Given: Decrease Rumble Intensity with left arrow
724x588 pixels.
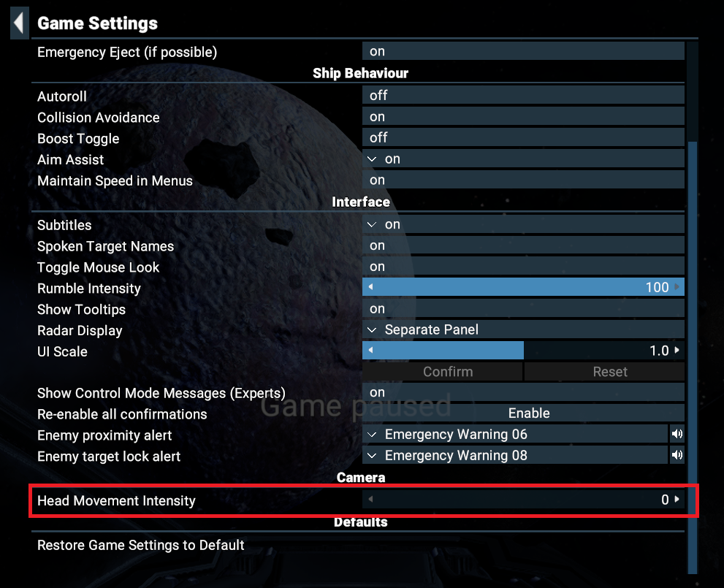Looking at the screenshot, I should tap(371, 287).
